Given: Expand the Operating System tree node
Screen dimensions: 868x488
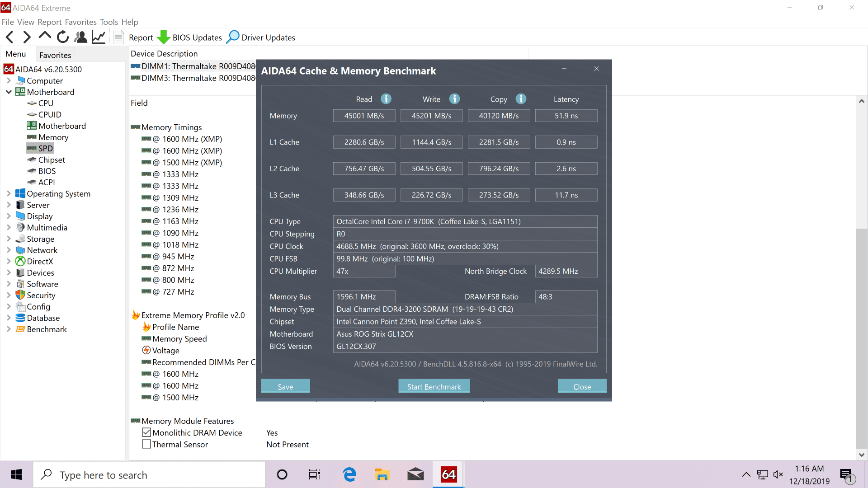Looking at the screenshot, I should pyautogui.click(x=9, y=194).
